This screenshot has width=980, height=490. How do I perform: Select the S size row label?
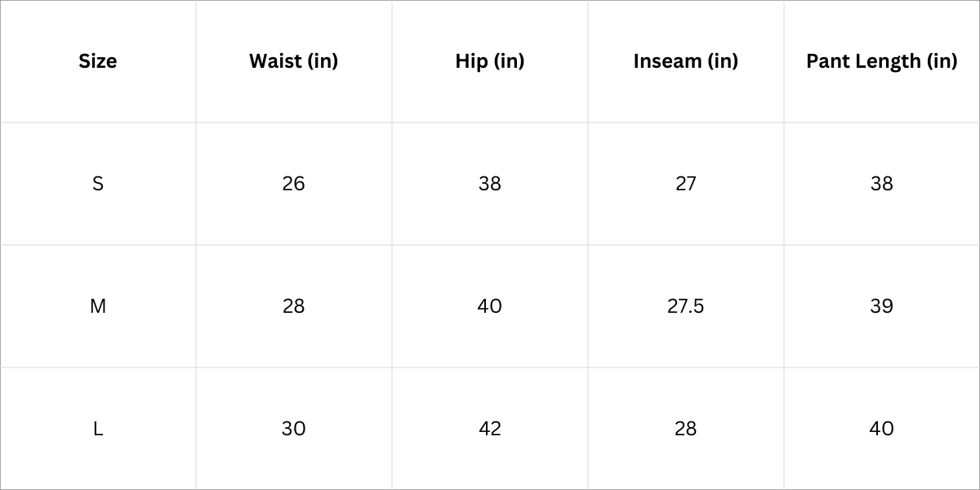(x=98, y=184)
